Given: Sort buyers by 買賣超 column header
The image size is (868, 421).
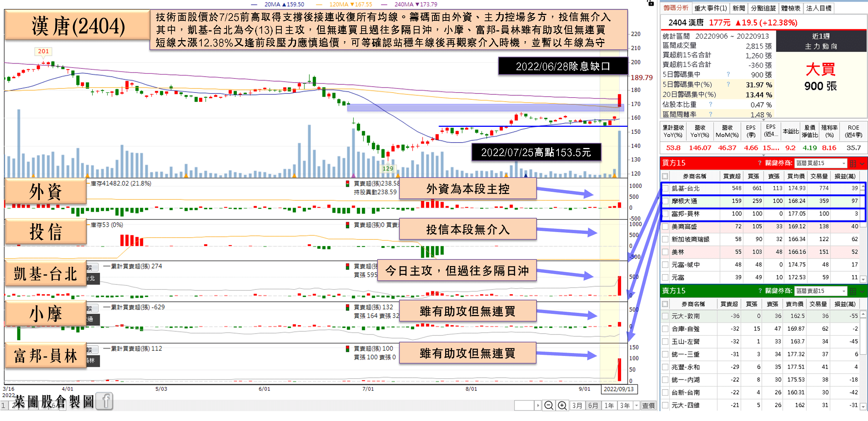Looking at the screenshot, I should point(732,176).
